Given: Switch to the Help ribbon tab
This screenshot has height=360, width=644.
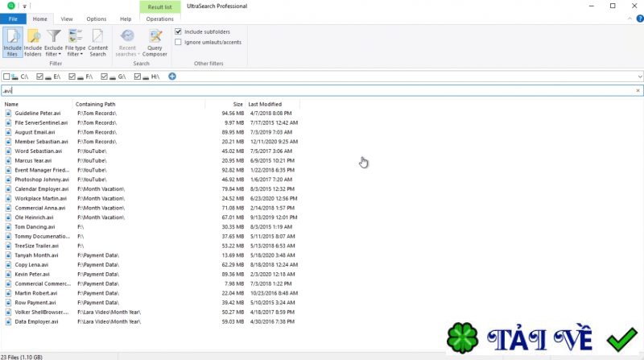Looking at the screenshot, I should click(126, 19).
